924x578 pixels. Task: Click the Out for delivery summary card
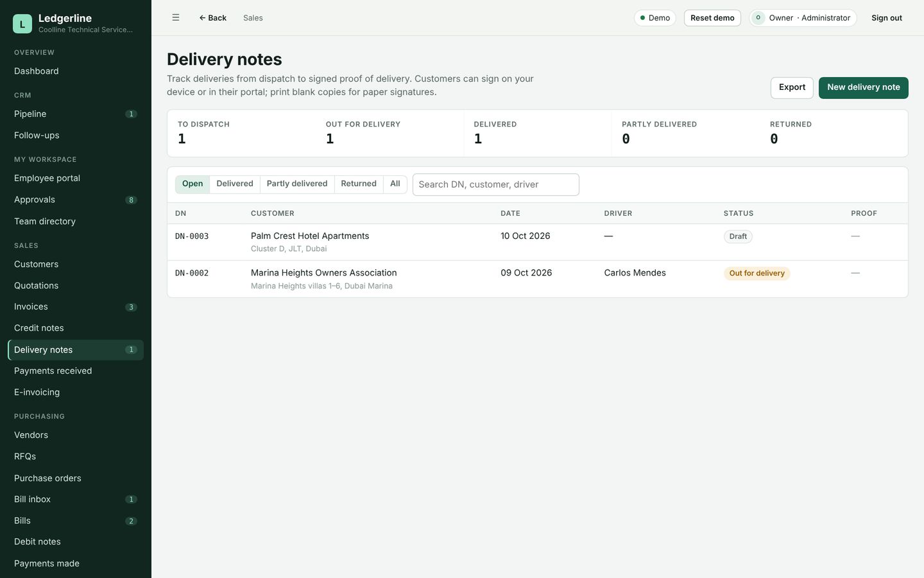389,134
